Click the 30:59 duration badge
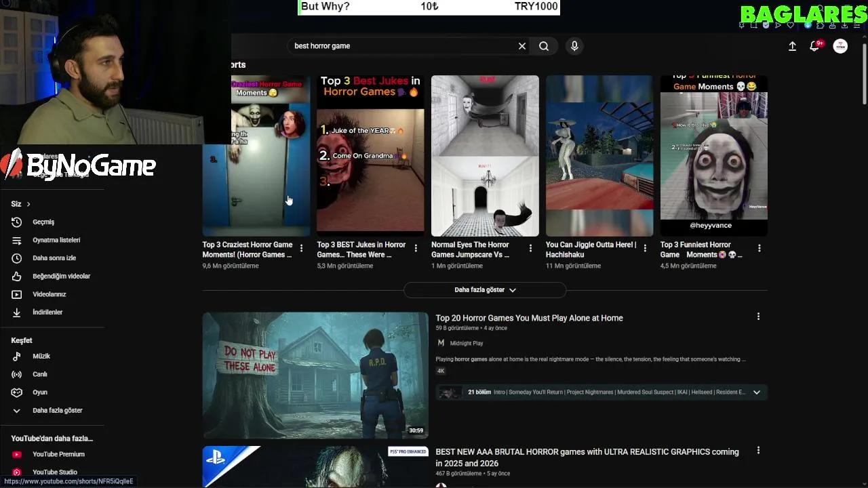The height and width of the screenshot is (488, 868). (x=416, y=430)
